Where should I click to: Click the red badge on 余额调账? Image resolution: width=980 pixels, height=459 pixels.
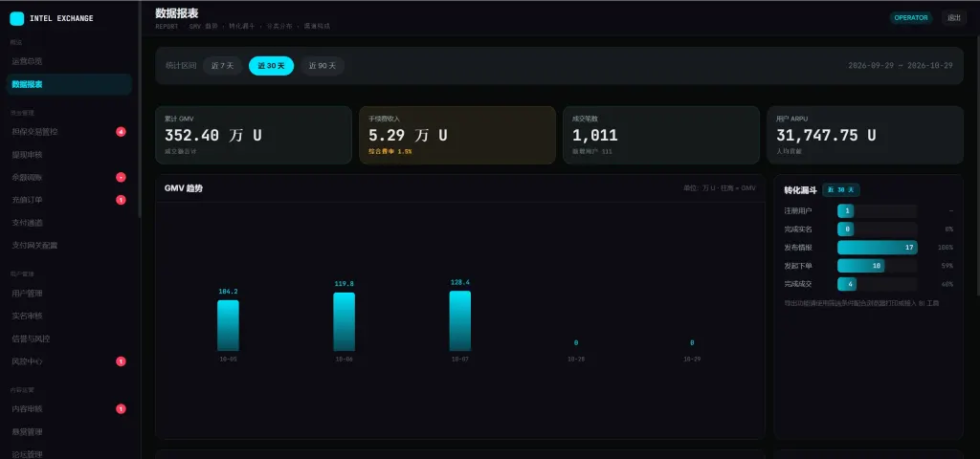coord(122,177)
